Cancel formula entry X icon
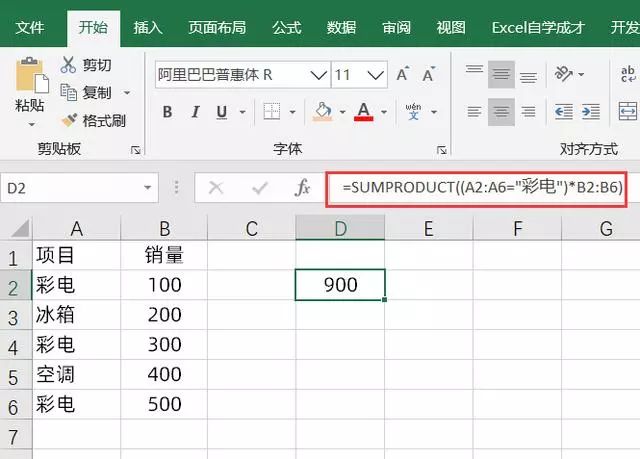Image resolution: width=640 pixels, height=459 pixels. [x=216, y=188]
